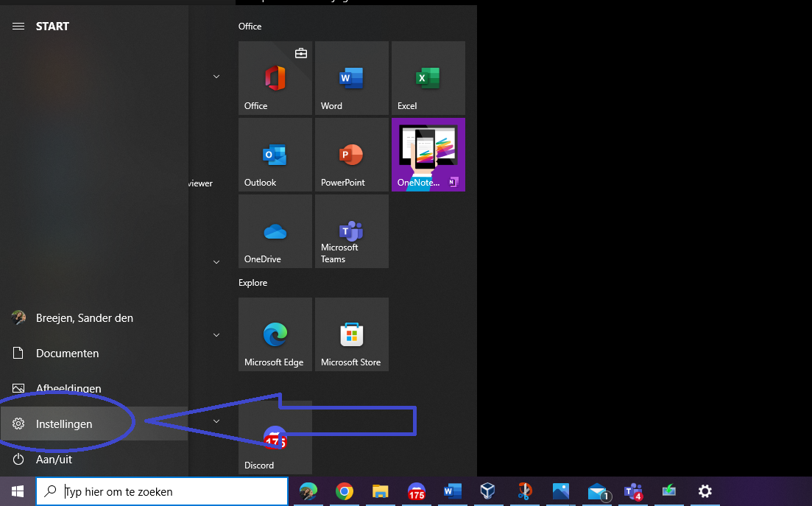Image resolution: width=812 pixels, height=506 pixels.
Task: Launch the PowerPoint tile
Action: tap(352, 155)
